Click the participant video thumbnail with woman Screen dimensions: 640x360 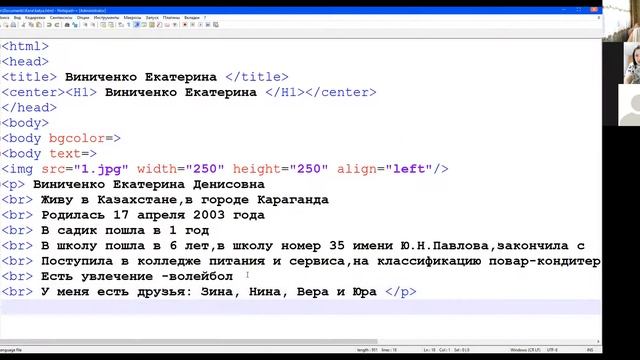click(x=632, y=63)
